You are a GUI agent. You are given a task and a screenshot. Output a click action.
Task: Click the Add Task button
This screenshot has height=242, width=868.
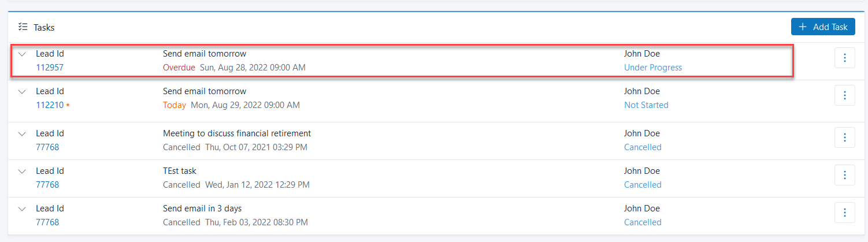(823, 27)
